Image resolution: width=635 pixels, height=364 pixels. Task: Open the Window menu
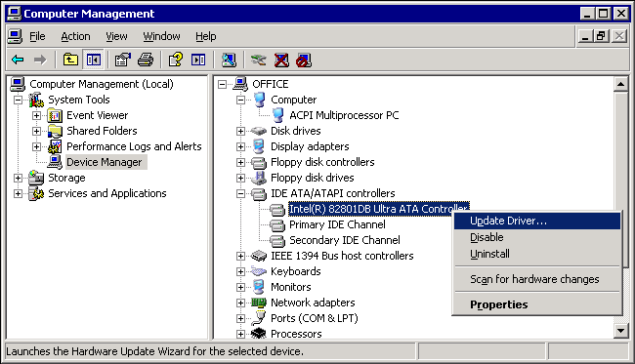click(x=161, y=36)
